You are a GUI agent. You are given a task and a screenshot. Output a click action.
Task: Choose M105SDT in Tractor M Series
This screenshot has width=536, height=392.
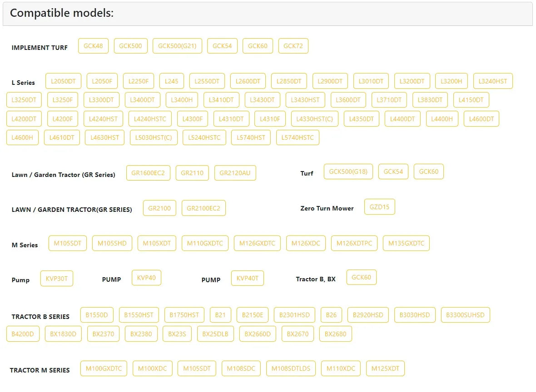pos(197,368)
